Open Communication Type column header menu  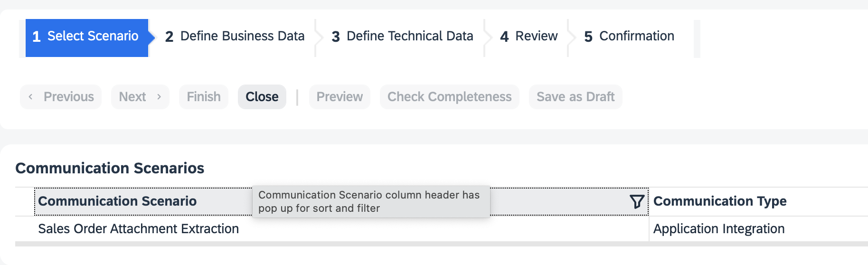point(719,201)
